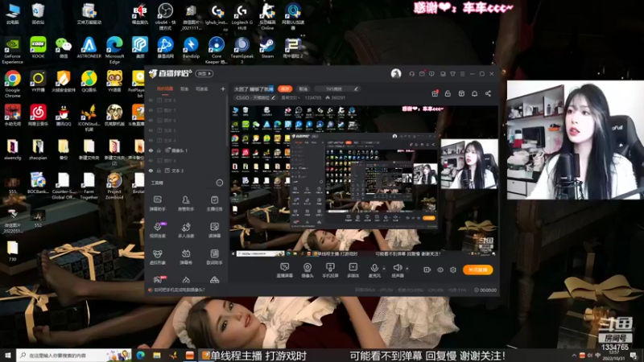644x362 pixels.
Task: Switch to the third scene tab
Action: 202,88
